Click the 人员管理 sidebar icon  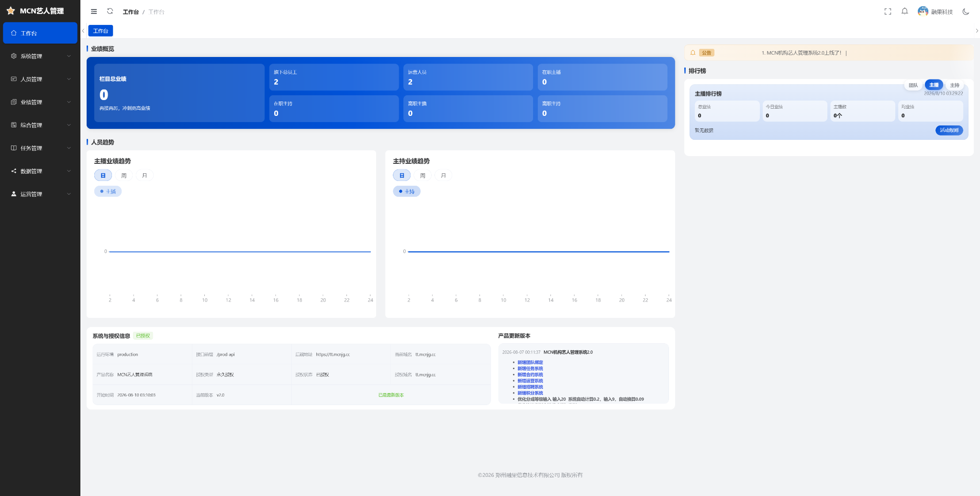coord(14,79)
